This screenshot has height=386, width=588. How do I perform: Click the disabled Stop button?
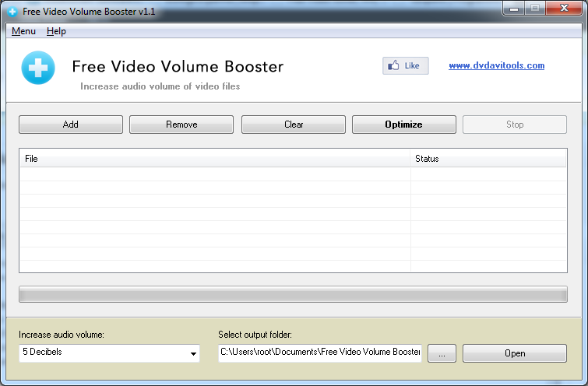(514, 125)
